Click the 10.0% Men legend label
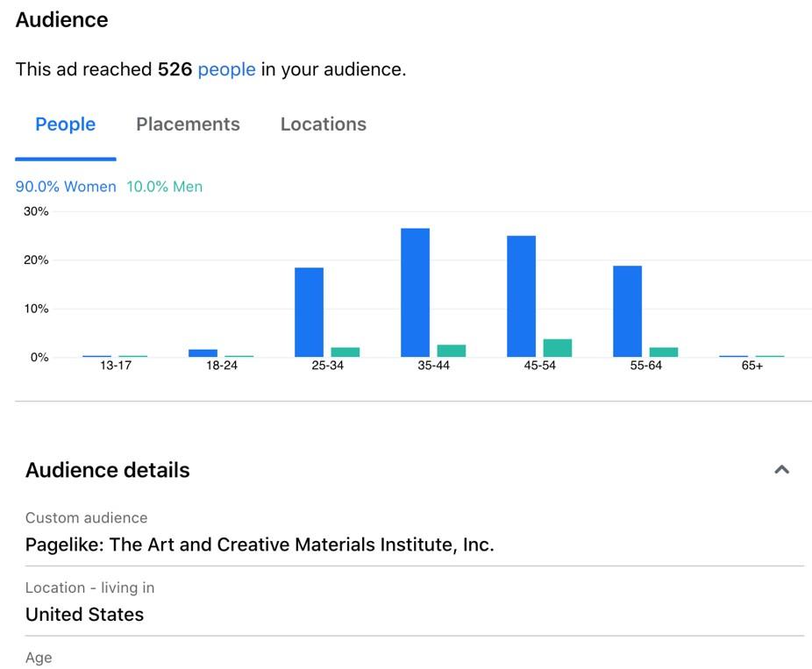The image size is (812, 669). (164, 187)
